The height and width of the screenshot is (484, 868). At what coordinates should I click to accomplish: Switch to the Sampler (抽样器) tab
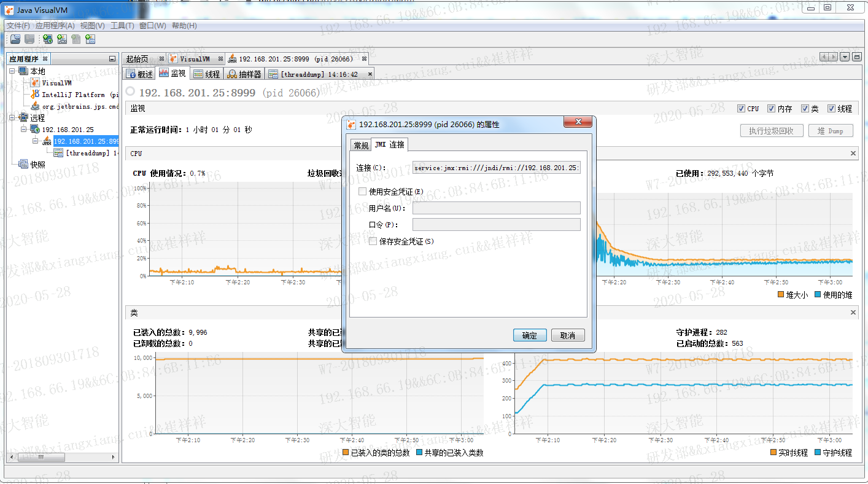[x=244, y=74]
